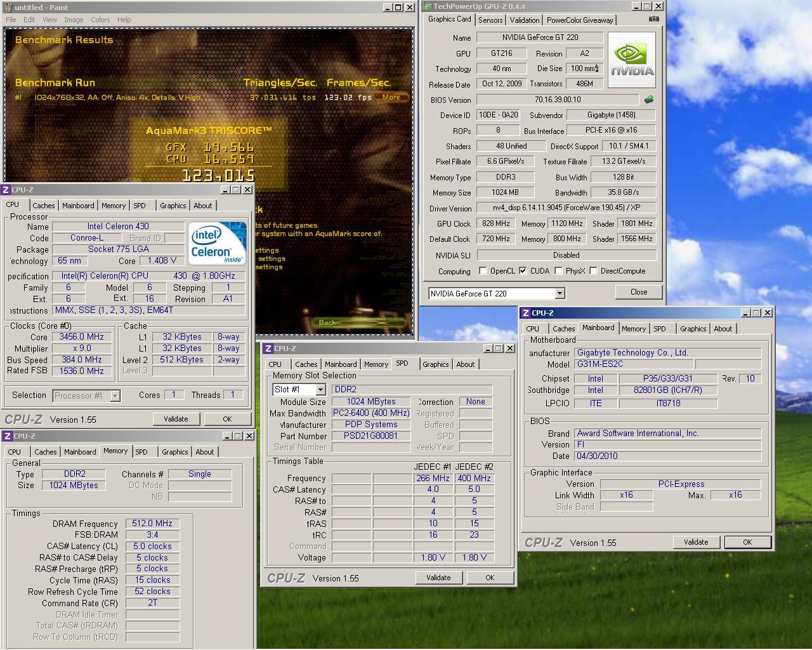Viewport: 812px width, 650px height.
Task: Open Graphics tab in CPU-Z Mainboard window
Action: click(693, 329)
